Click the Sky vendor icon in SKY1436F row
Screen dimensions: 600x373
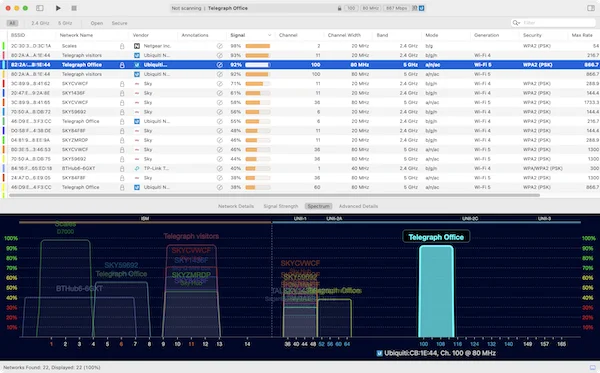(137, 93)
